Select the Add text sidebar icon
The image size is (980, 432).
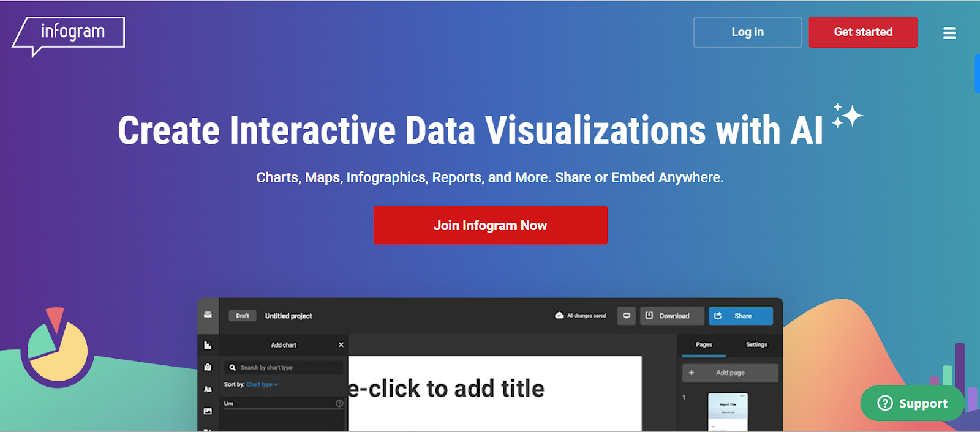click(x=208, y=389)
